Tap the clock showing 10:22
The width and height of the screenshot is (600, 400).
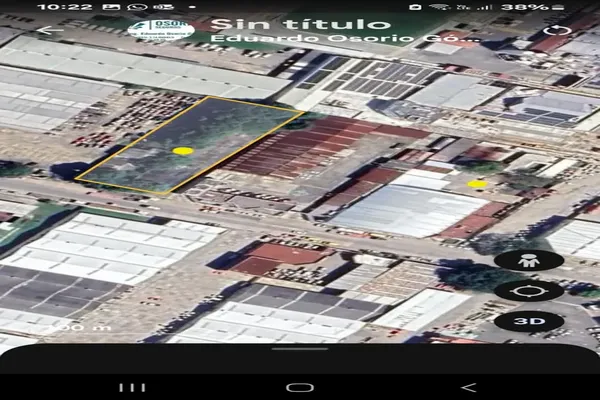tap(65, 6)
